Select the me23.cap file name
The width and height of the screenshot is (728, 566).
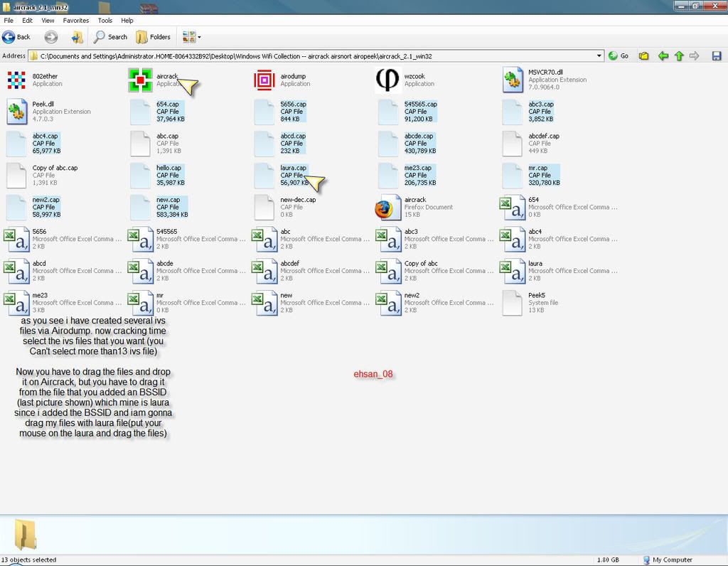(x=418, y=168)
